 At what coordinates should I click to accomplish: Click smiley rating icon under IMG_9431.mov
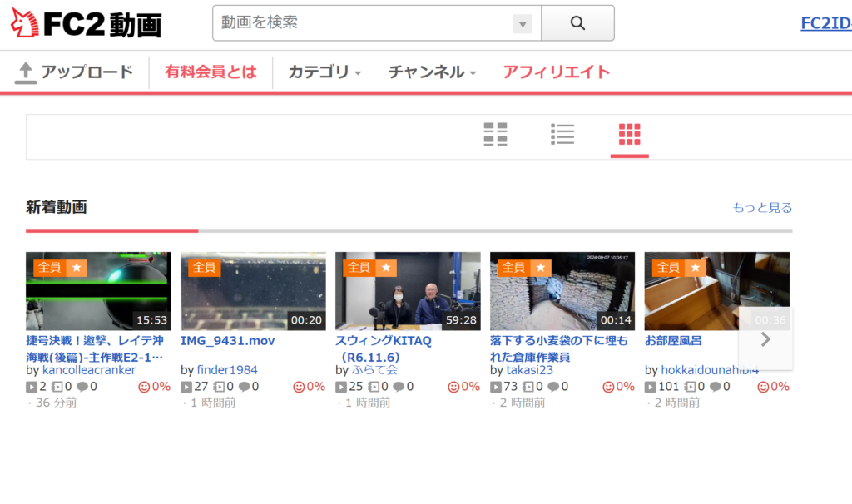coord(299,387)
